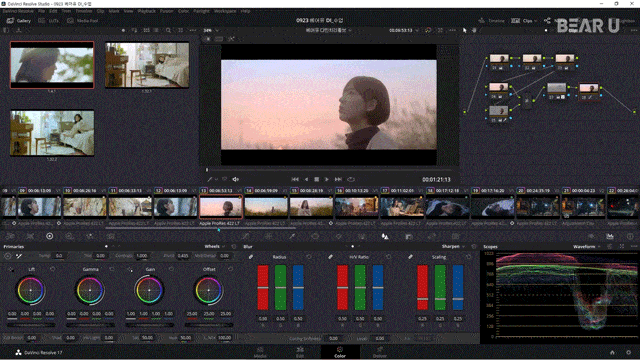
Task: Play reverse in viewer
Action: pos(306,179)
